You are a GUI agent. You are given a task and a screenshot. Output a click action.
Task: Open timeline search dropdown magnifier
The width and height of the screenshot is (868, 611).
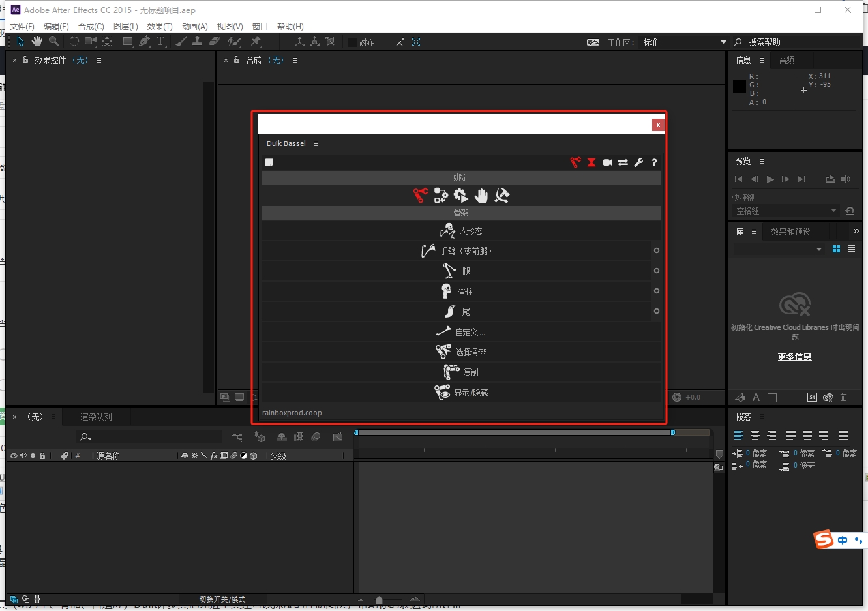tap(85, 437)
